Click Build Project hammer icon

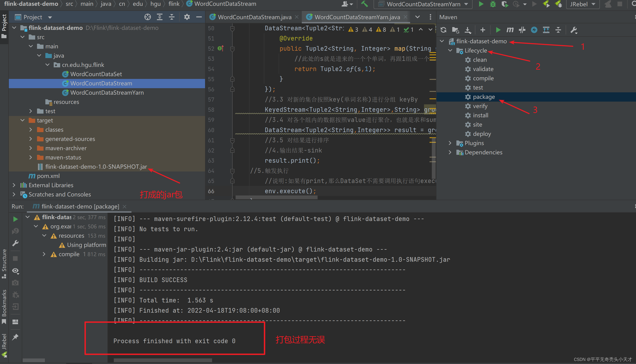pos(364,4)
